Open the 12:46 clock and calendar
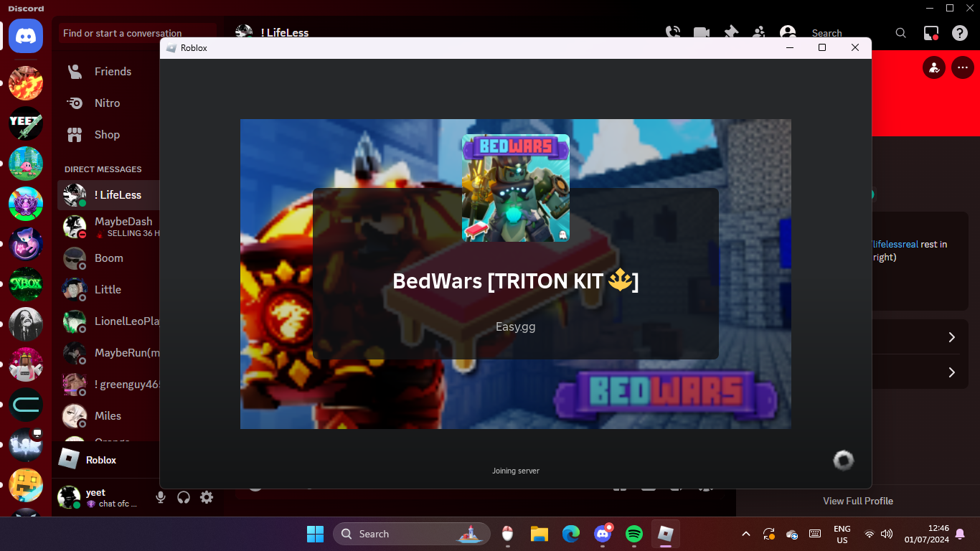 (x=926, y=534)
